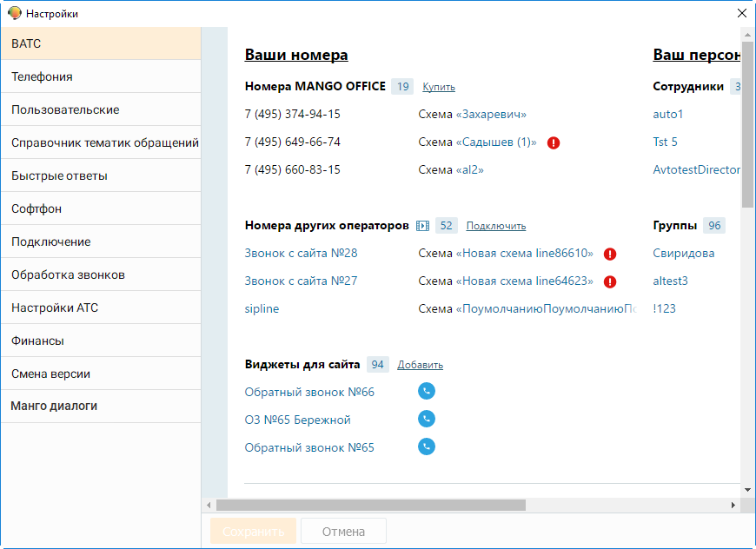Select the Подключение sidebar item

(101, 241)
